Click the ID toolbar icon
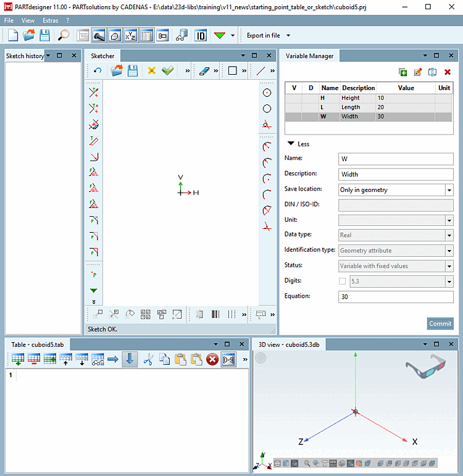The image size is (463, 476). (x=201, y=36)
